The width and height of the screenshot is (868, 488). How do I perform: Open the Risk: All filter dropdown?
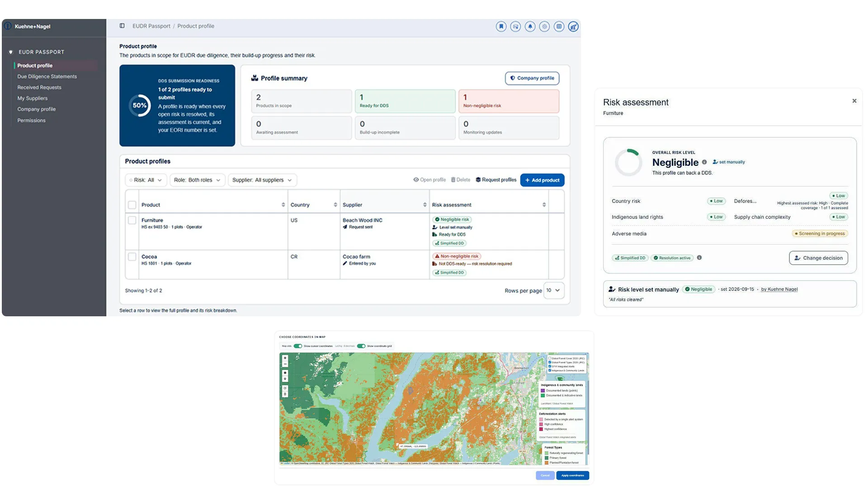(146, 180)
